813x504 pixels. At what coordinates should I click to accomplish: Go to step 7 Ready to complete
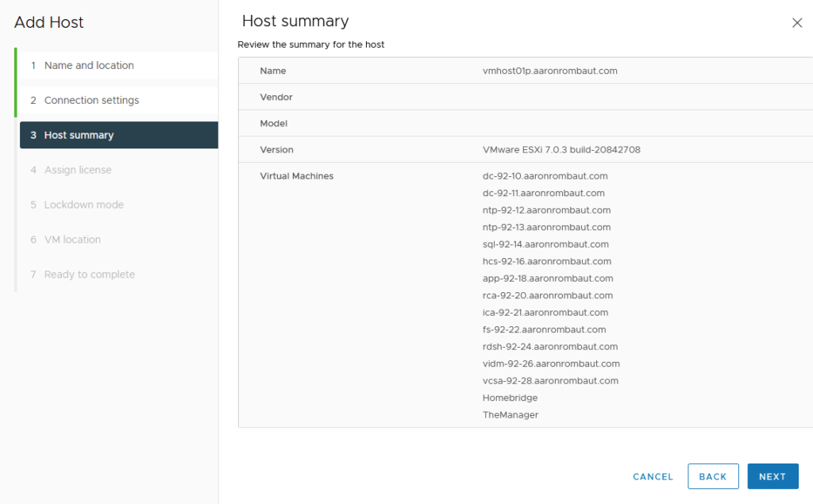click(x=89, y=275)
